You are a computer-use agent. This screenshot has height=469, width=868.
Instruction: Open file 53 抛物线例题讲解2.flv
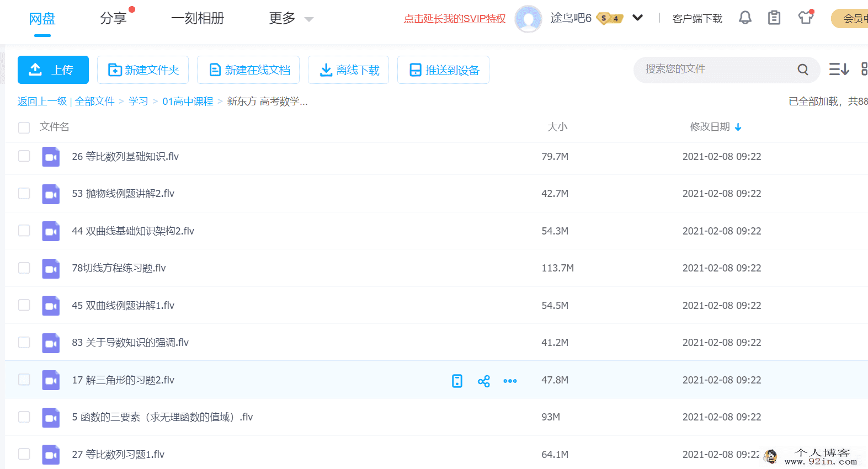pyautogui.click(x=123, y=194)
